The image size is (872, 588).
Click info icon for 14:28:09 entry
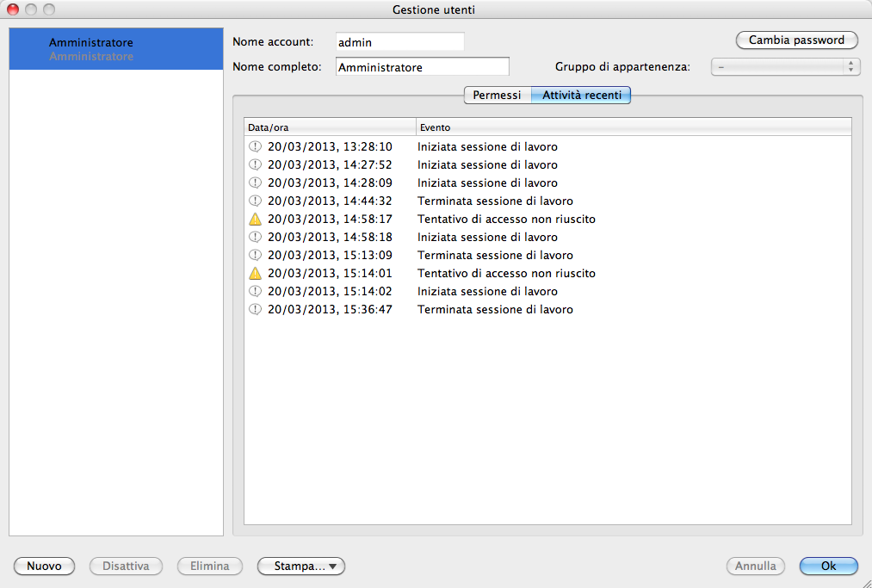click(255, 183)
